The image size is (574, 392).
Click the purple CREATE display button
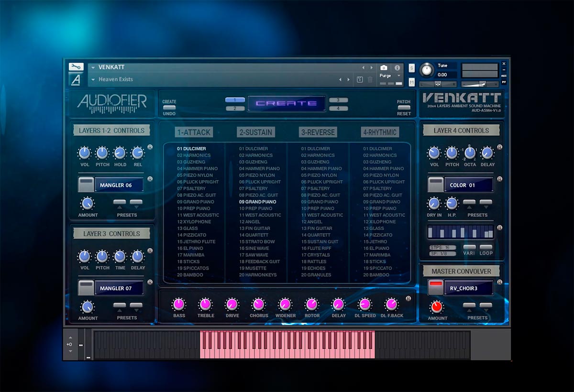click(287, 103)
